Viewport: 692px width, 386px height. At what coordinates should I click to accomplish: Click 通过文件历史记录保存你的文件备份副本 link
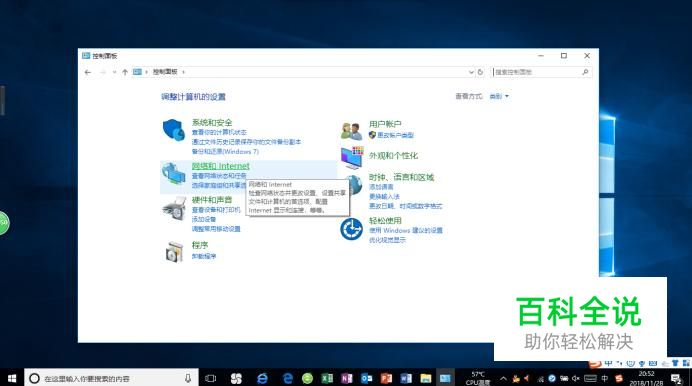click(x=246, y=142)
